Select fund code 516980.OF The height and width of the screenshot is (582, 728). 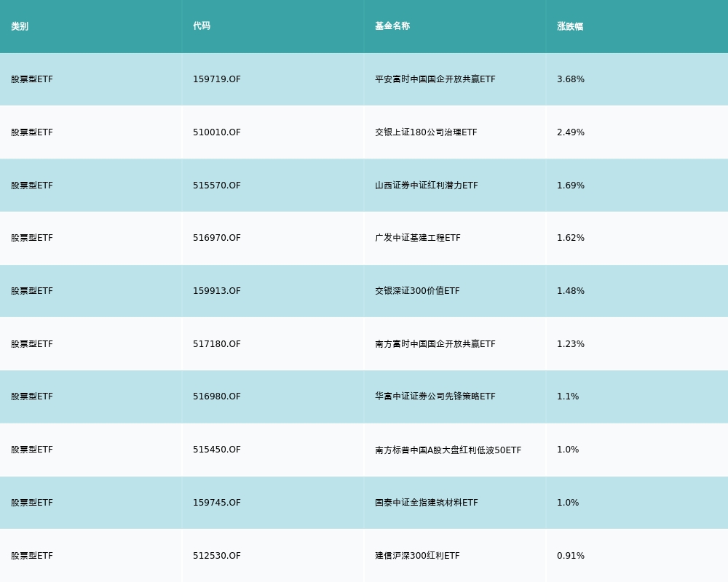click(x=217, y=396)
